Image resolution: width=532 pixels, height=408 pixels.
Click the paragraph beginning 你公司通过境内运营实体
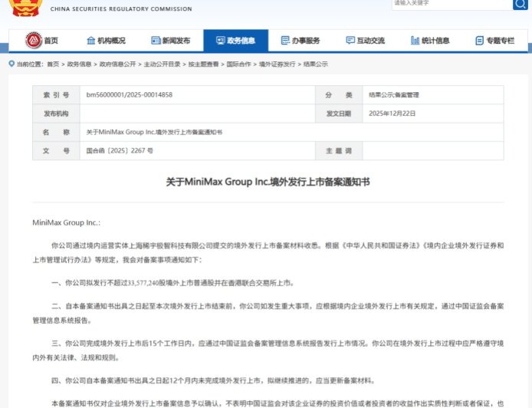tap(268, 252)
